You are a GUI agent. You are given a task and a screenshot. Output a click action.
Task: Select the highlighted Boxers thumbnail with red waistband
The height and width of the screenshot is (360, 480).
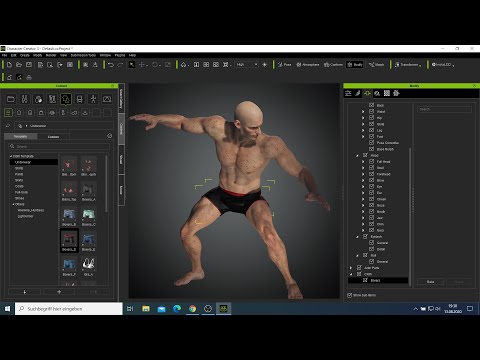coord(69,240)
